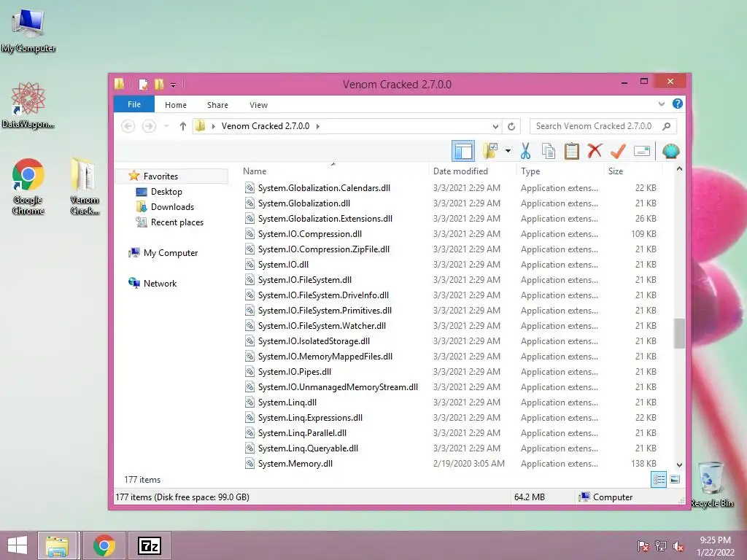This screenshot has height=560, width=747.
Task: Click the Recycle Bin desktop icon
Action: 712,484
